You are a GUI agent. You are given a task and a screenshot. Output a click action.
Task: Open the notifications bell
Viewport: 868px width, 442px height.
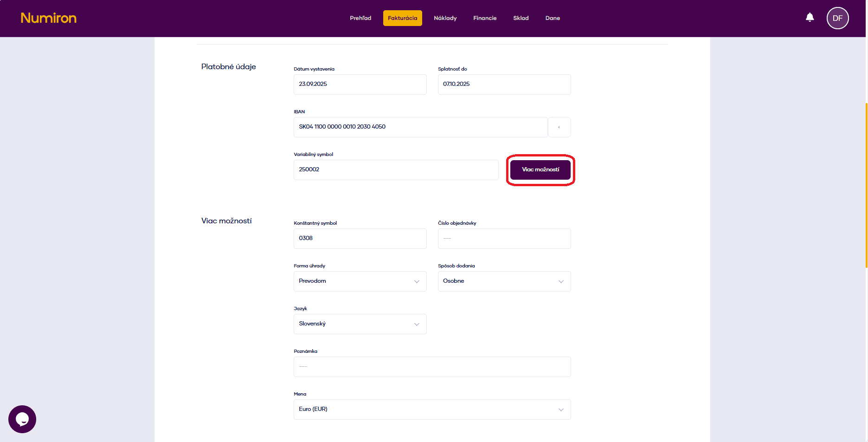(810, 18)
